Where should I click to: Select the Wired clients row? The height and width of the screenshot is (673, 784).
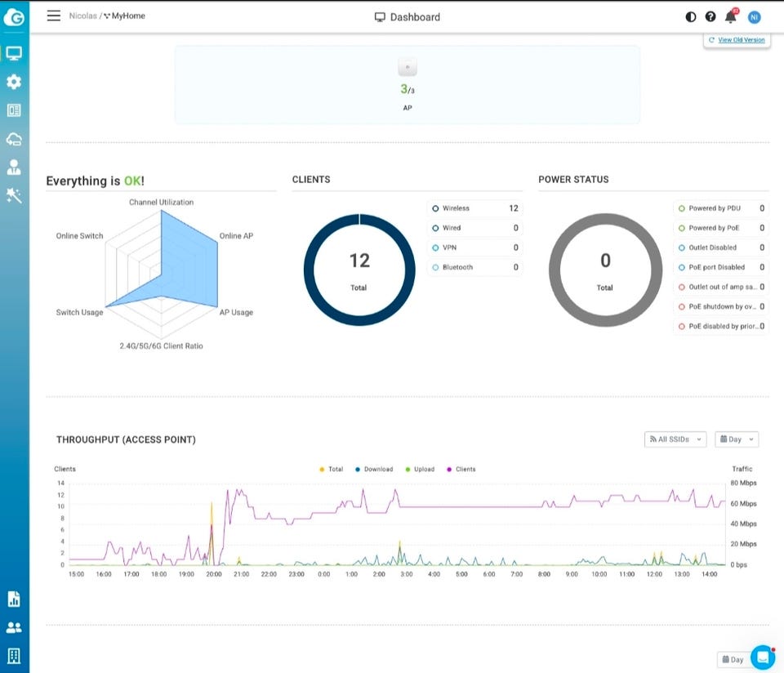tap(475, 228)
